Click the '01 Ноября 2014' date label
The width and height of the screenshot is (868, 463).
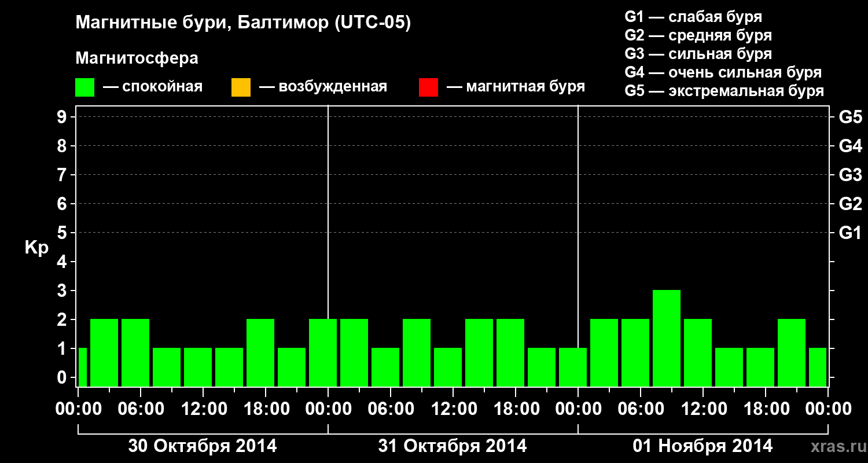pos(703,446)
